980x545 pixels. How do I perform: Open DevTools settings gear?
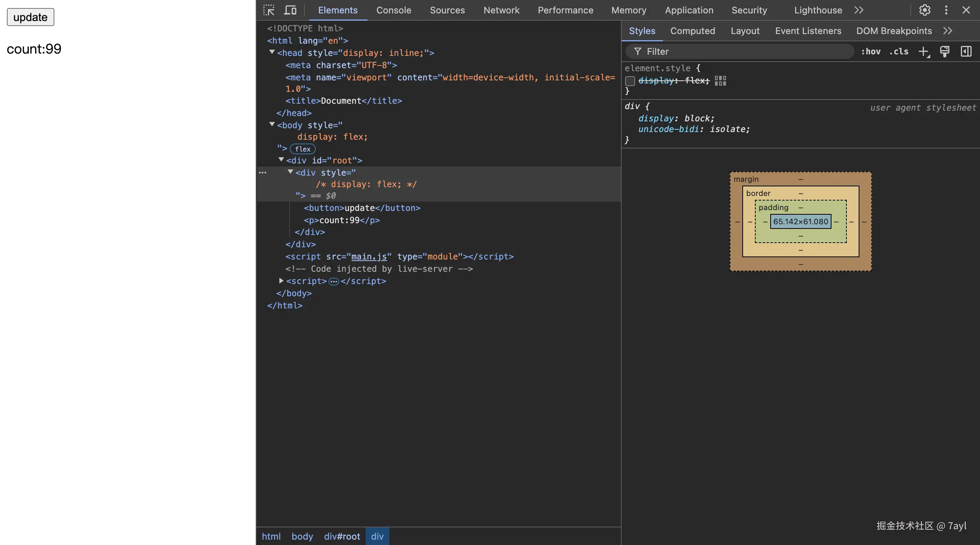pos(925,10)
